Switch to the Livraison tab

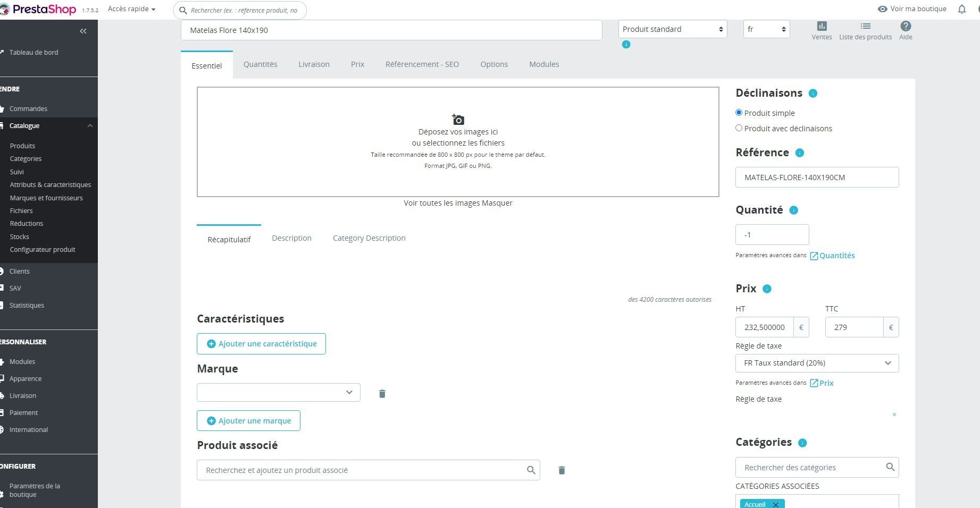314,64
